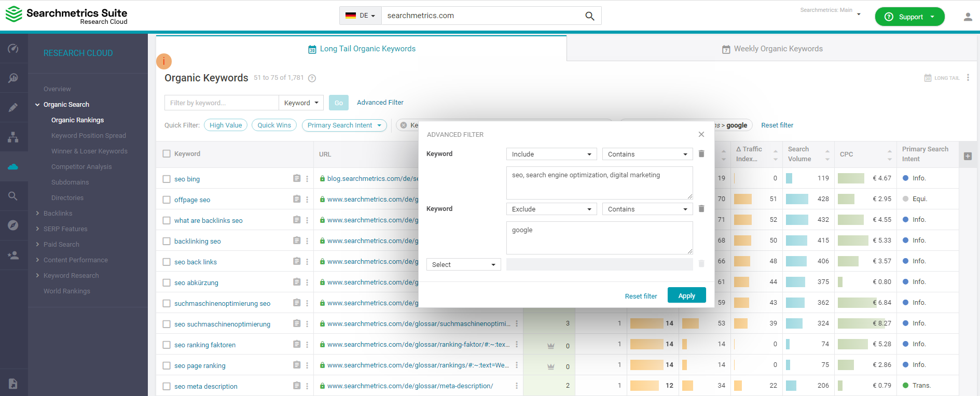Click Reset filter inside the Advanced Filter dialog
The image size is (980, 396).
coord(641,296)
